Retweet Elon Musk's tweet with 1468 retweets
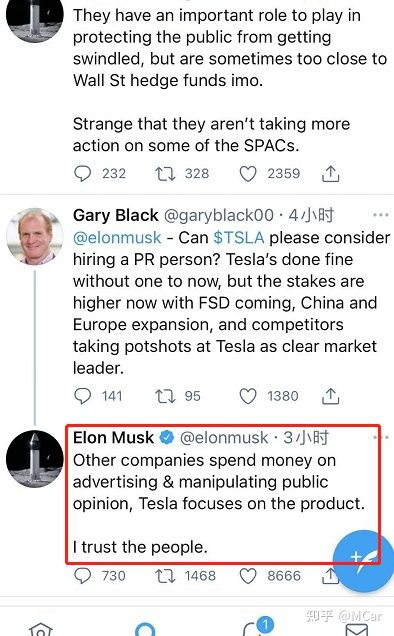 [x=165, y=576]
